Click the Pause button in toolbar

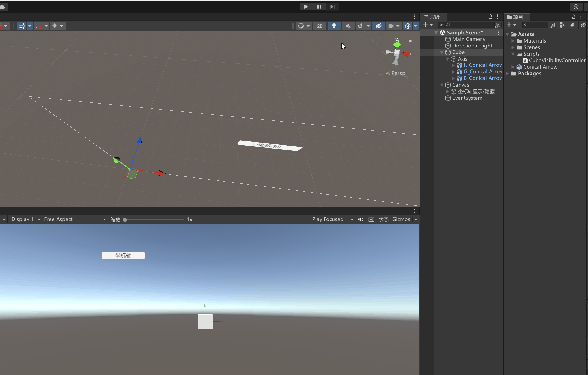319,7
